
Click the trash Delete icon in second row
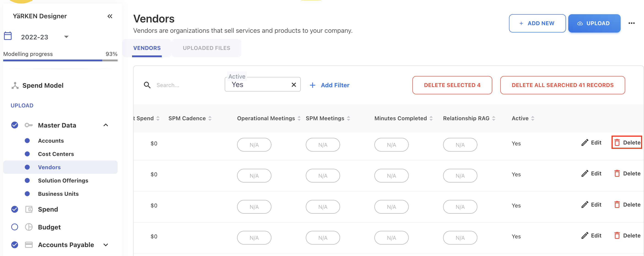(x=617, y=173)
